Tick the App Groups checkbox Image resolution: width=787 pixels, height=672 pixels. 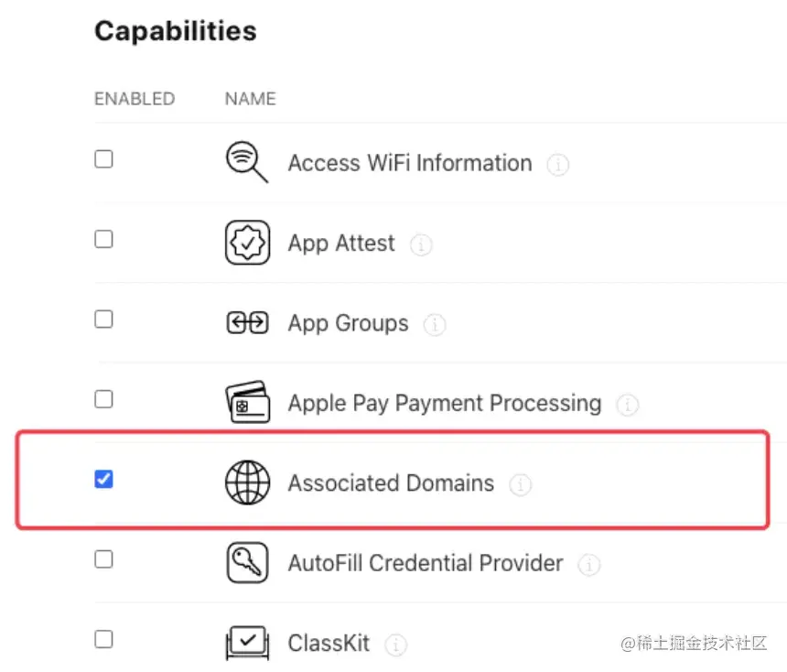tap(104, 320)
